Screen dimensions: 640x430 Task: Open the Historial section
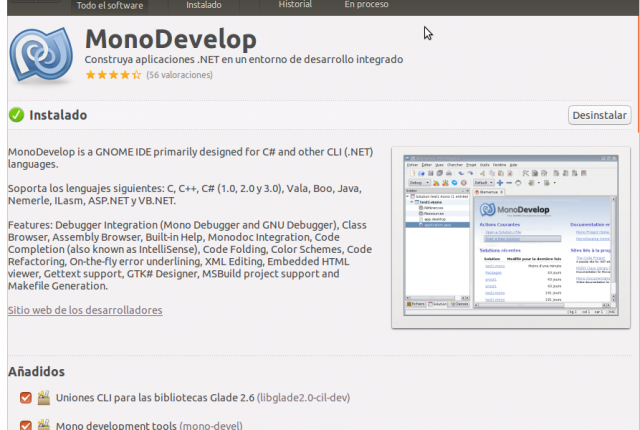[x=295, y=4]
